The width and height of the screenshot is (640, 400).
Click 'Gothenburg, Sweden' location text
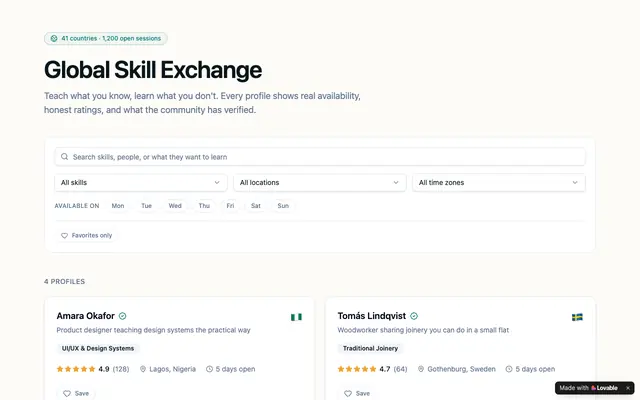point(461,369)
